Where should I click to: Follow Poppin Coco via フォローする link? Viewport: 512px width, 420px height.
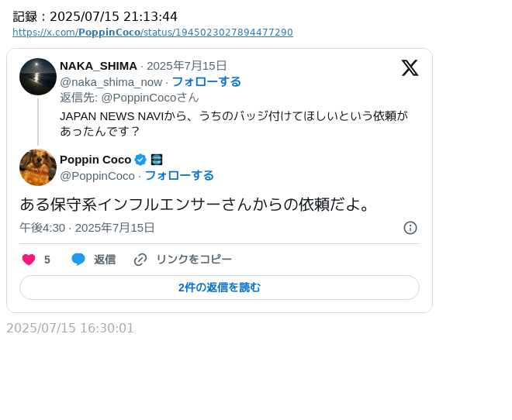point(179,175)
